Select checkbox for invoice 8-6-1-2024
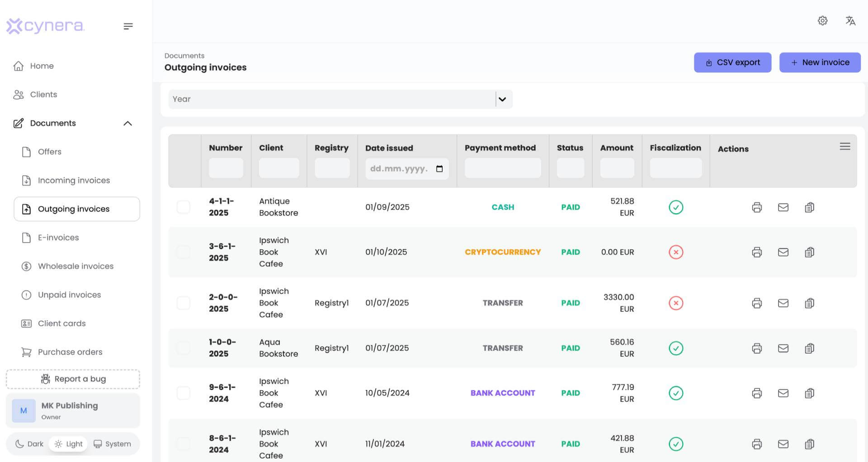Viewport: 868px width, 462px height. pyautogui.click(x=183, y=444)
